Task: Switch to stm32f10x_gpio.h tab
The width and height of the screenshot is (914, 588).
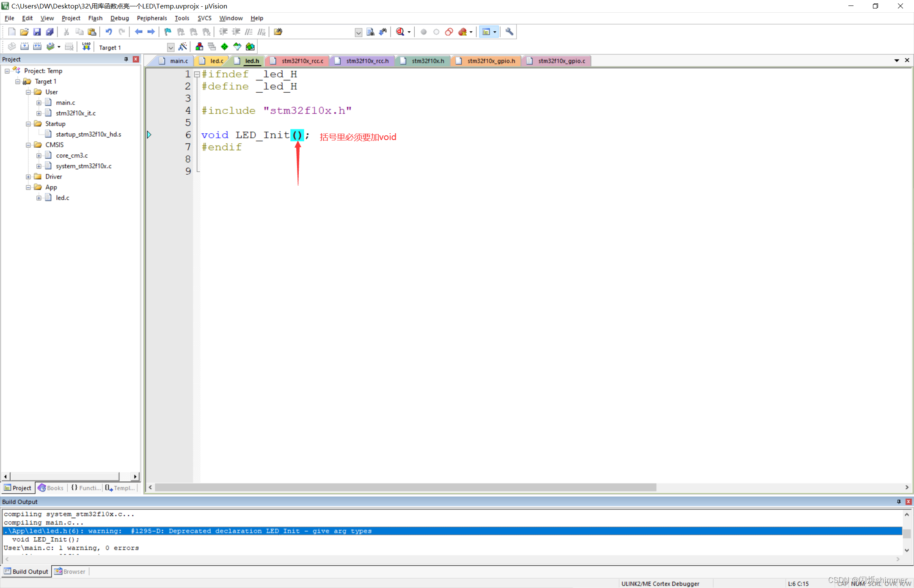Action: tap(491, 61)
